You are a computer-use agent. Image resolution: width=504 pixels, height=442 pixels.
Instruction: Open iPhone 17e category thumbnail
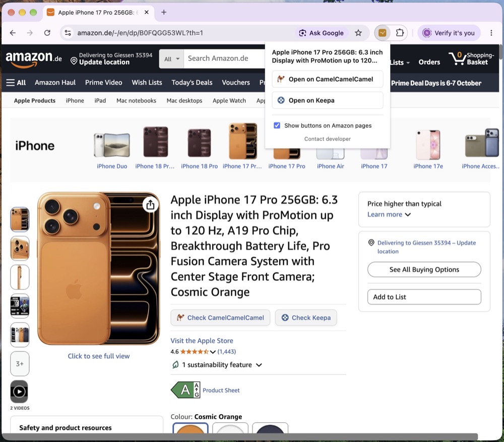428,145
